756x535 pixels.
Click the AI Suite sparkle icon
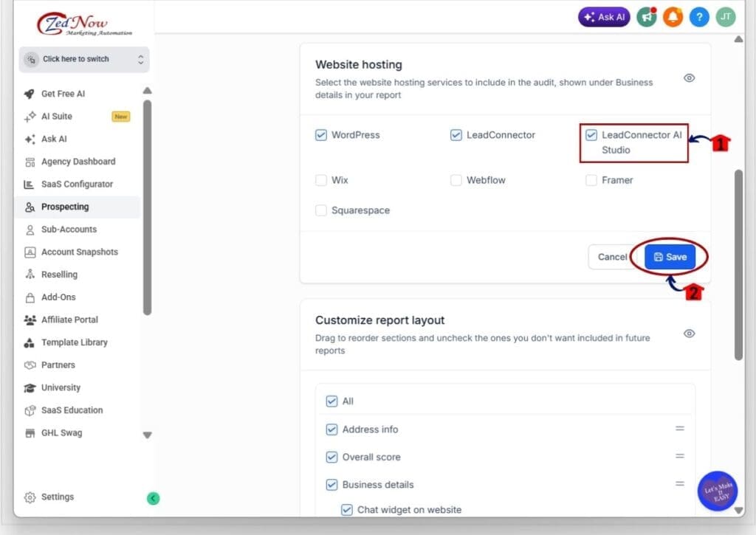30,117
